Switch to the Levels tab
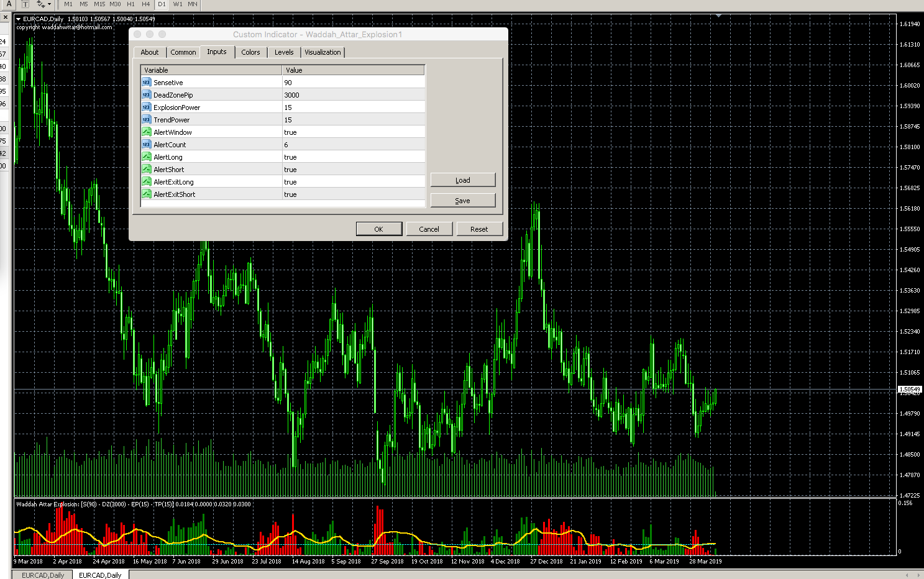 tap(284, 52)
